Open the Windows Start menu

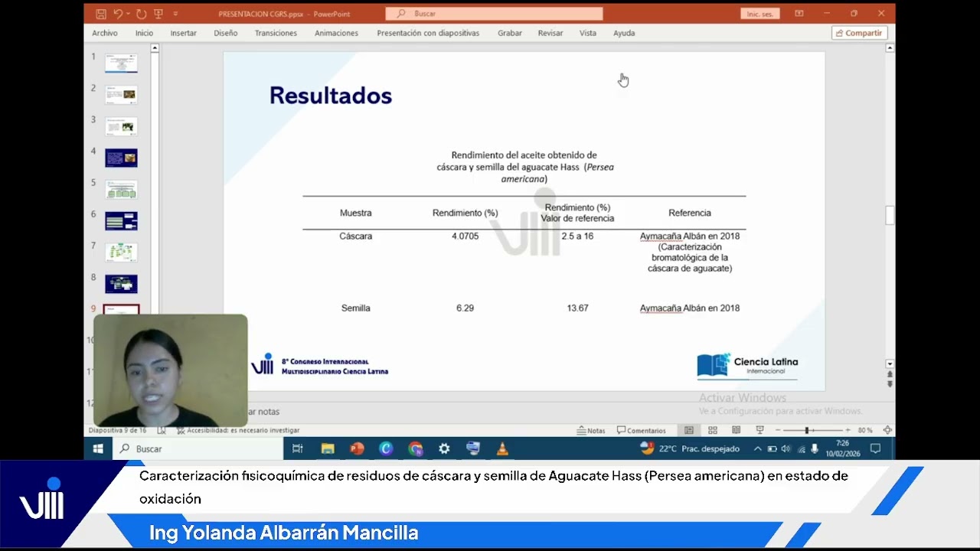tap(98, 448)
